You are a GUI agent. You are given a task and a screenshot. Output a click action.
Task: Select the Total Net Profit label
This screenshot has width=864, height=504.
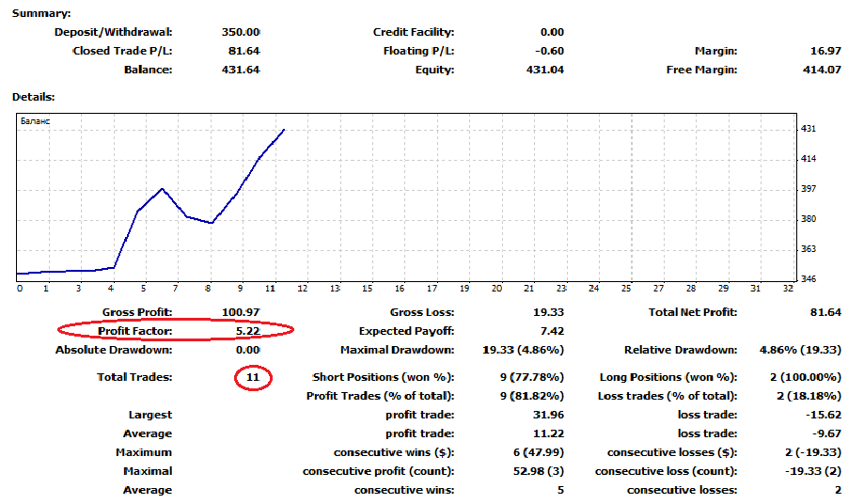pos(693,312)
